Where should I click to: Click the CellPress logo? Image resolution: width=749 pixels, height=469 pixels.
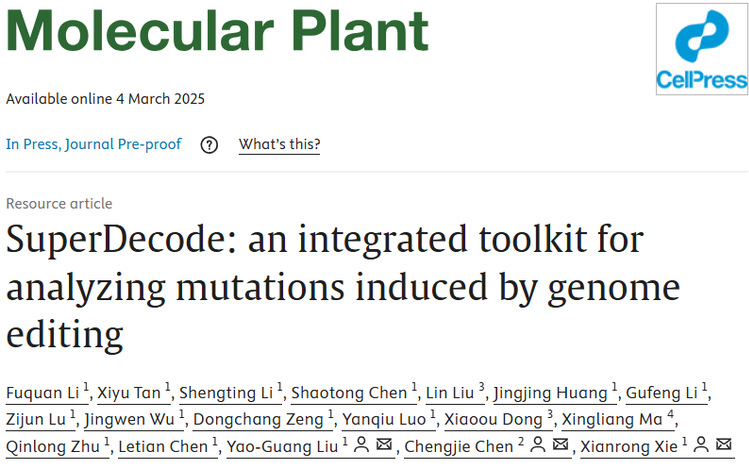pos(701,49)
